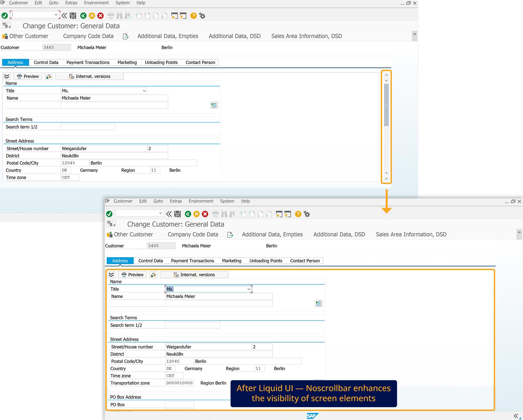Click the Save disk icon in upper window
The height and width of the screenshot is (420, 523).
coord(73,16)
